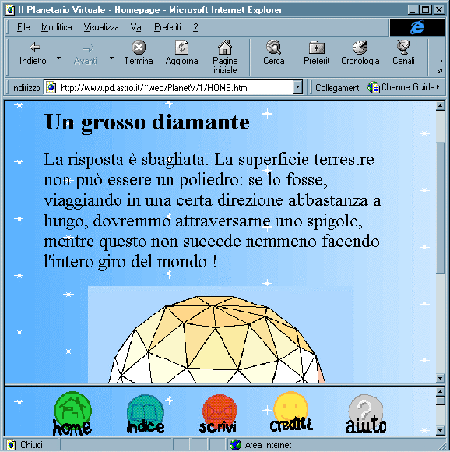Click the address URL field

169,88
